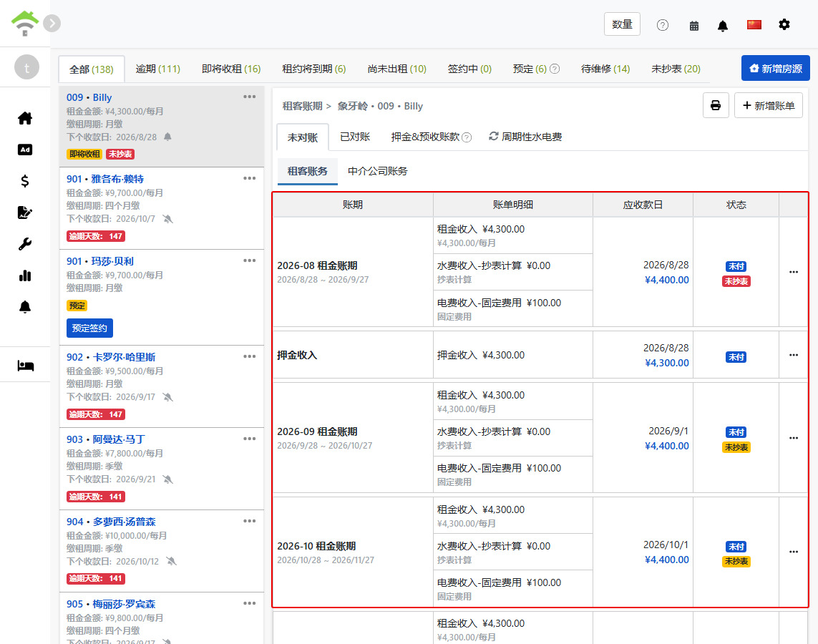
Task: Click the 即将收租 tag on Billy card
Action: coord(84,154)
